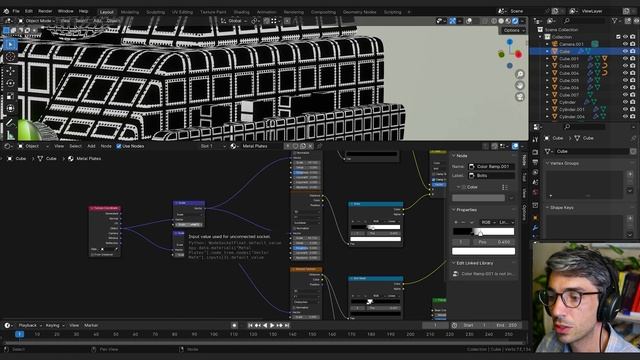Select the Move tool in viewport toolbar
Image resolution: width=640 pixels, height=360 pixels.
click(11, 71)
